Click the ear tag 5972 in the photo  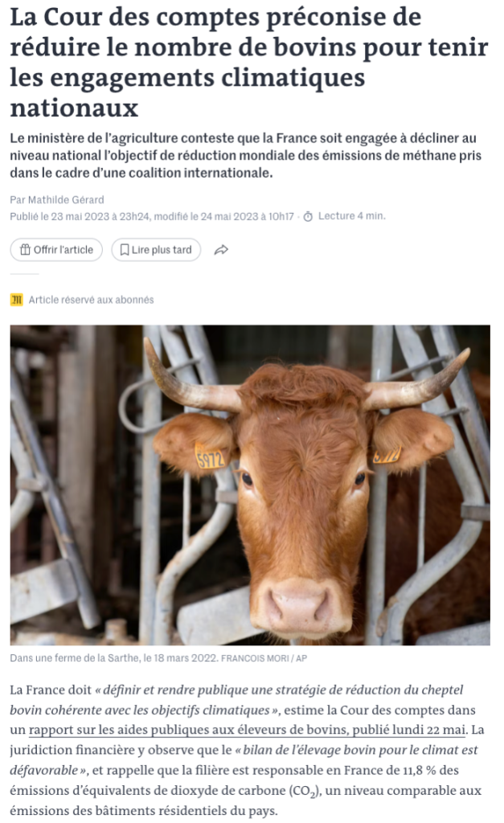210,457
